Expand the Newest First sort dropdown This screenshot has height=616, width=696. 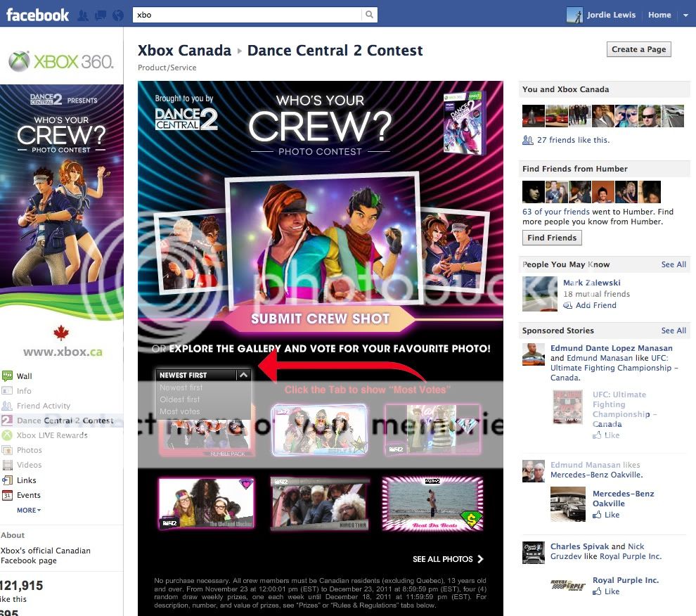click(243, 375)
